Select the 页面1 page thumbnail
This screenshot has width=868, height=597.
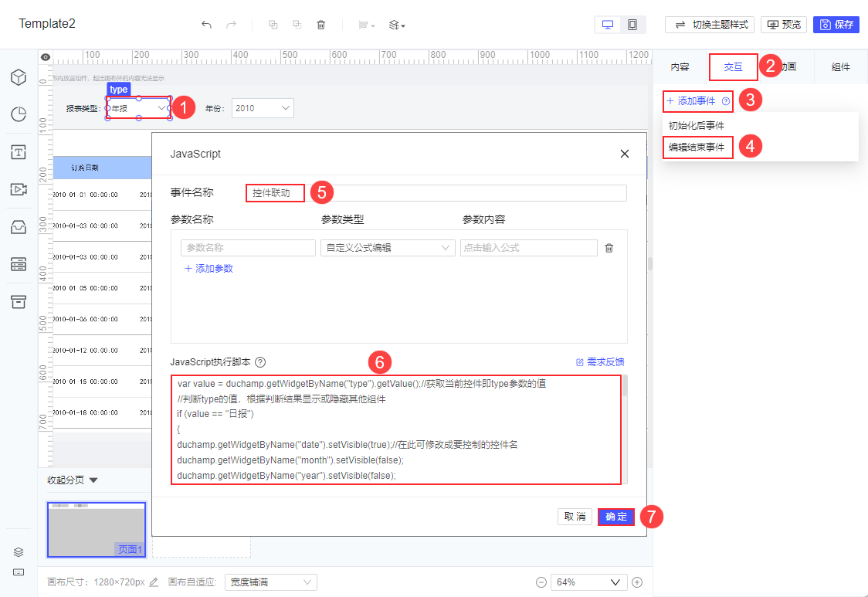point(96,529)
